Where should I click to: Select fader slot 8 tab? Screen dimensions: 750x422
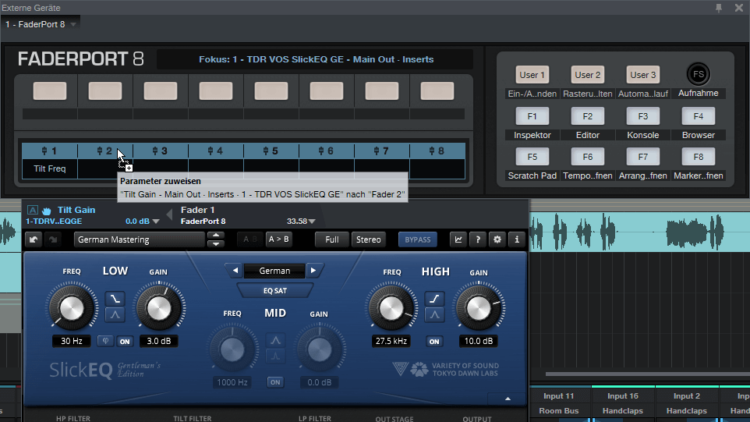[x=437, y=151]
